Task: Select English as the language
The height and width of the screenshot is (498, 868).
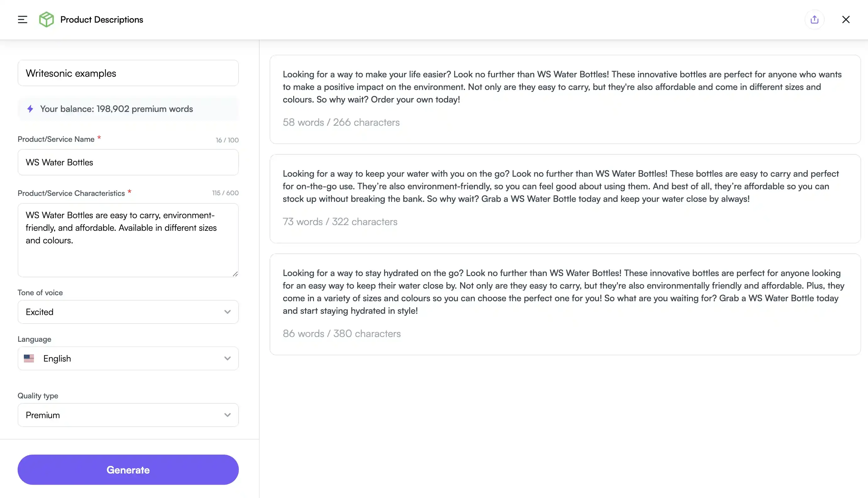Action: point(57,358)
